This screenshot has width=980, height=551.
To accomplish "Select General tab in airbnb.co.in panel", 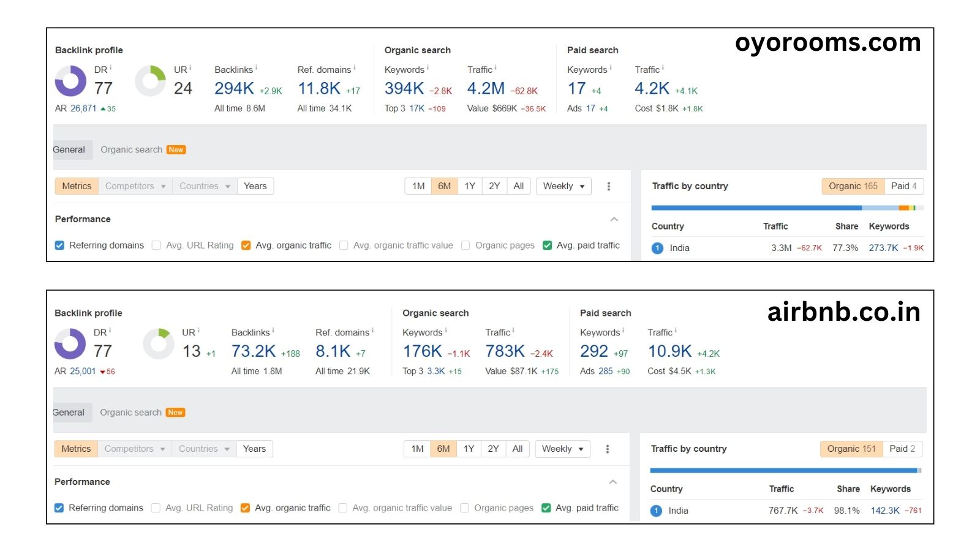I will point(72,413).
